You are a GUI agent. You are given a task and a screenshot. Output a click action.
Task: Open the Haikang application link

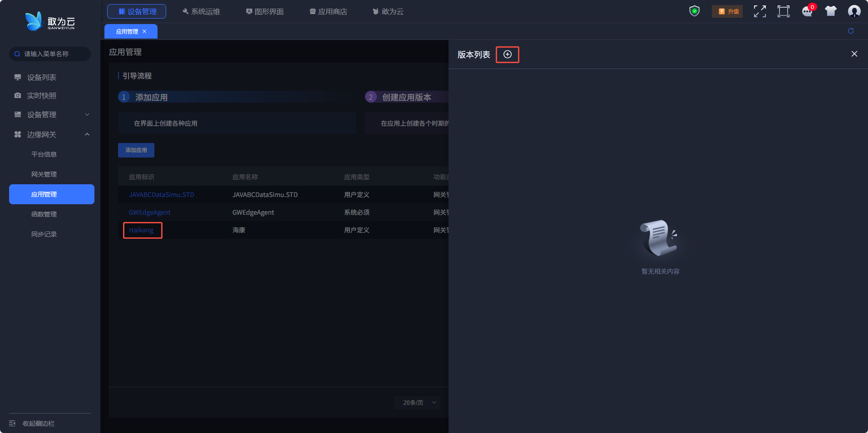(141, 230)
